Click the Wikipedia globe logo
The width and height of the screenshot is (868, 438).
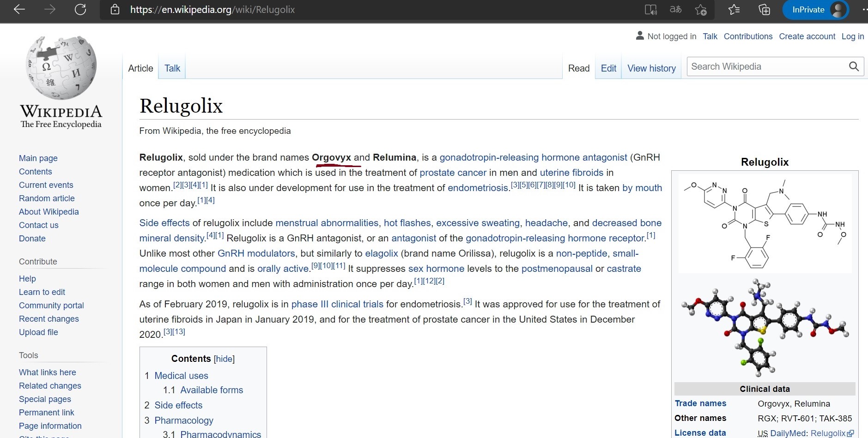coord(61,68)
